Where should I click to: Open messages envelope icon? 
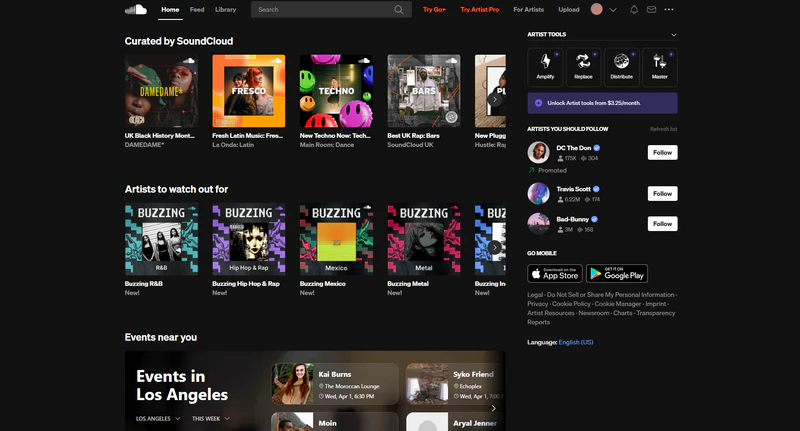click(x=652, y=9)
